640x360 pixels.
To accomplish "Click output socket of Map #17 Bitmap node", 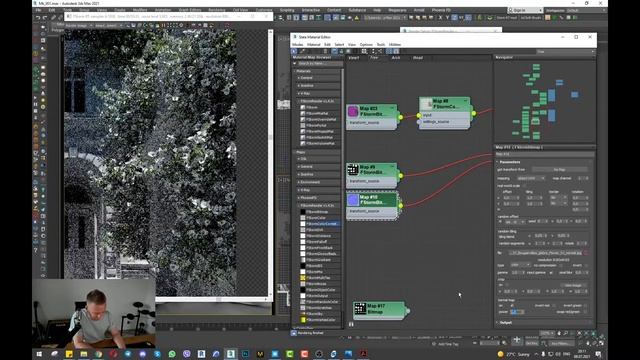I will (407, 311).
